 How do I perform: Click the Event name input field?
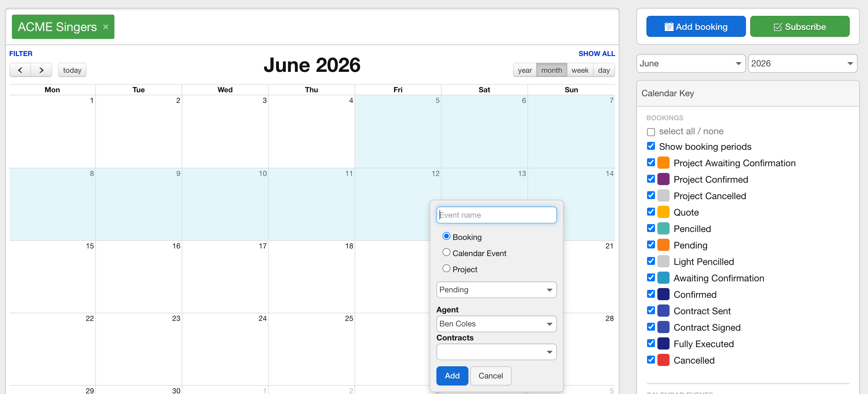coord(495,214)
